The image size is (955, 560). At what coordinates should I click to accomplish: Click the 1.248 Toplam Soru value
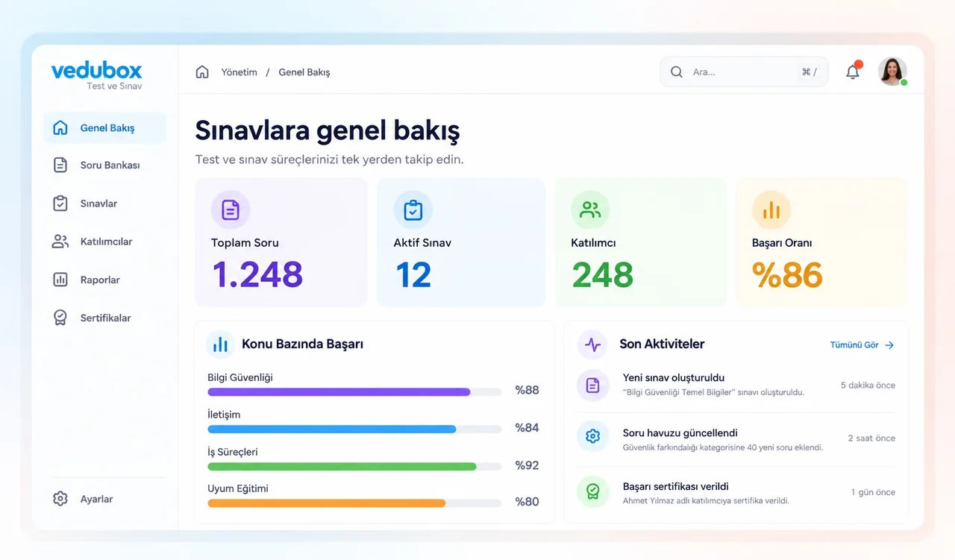257,274
